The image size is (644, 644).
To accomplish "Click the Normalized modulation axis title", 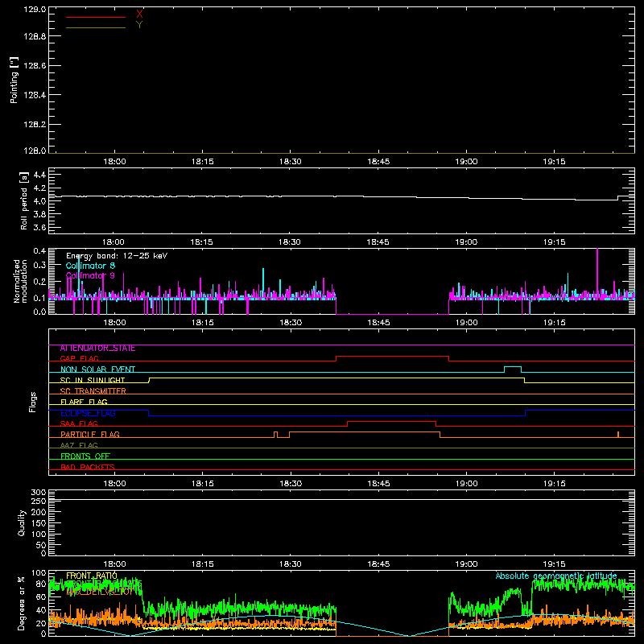I will click(19, 281).
